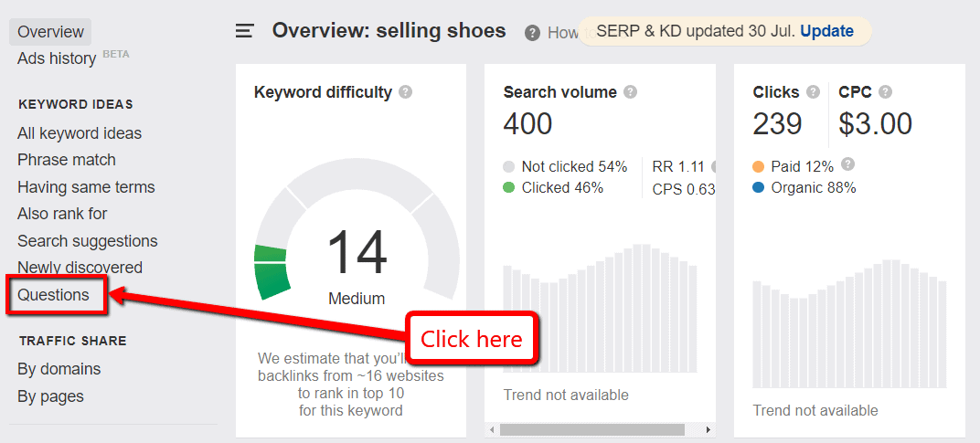980x443 pixels.
Task: View traffic share By pages
Action: 50,396
